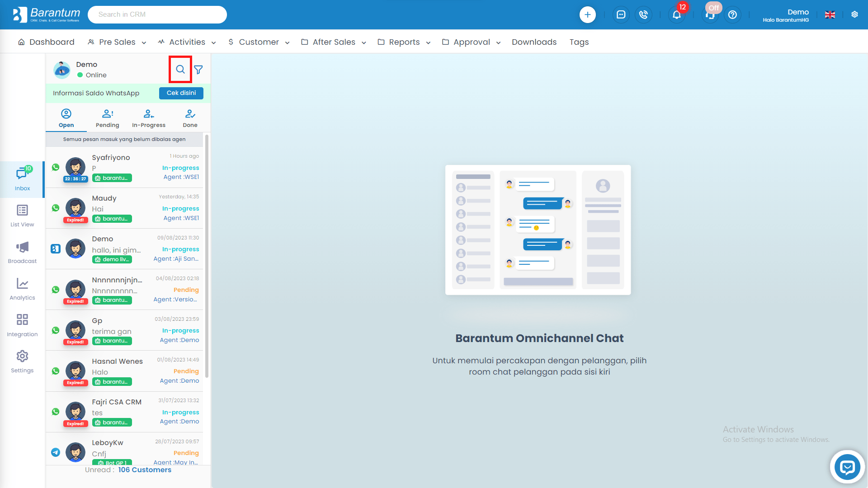The image size is (868, 488).
Task: Open the header settings gear icon
Action: [854, 14]
